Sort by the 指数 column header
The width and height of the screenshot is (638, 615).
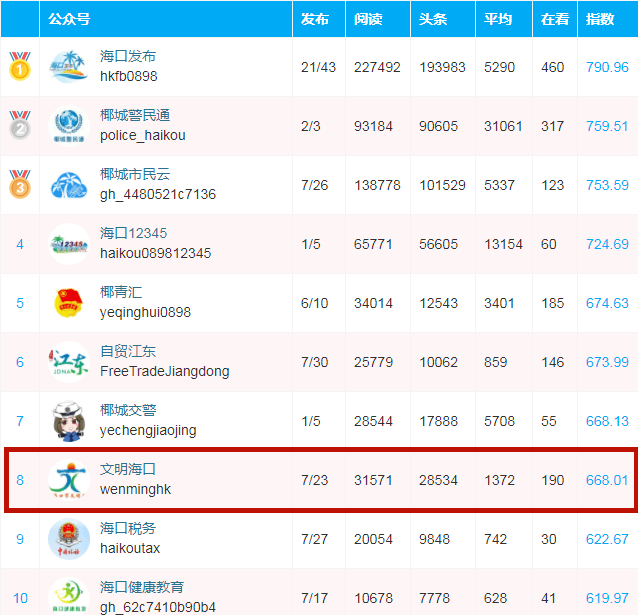[x=600, y=19]
